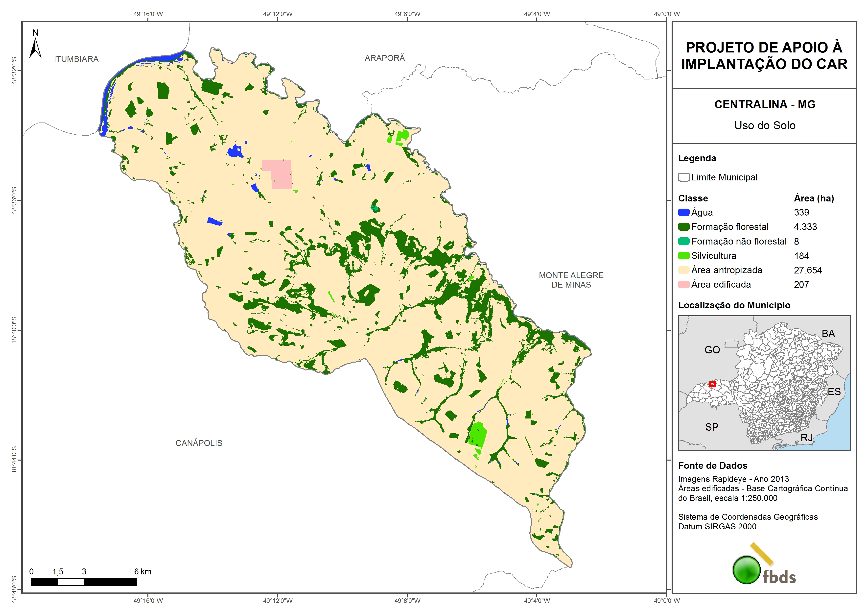Click the Silvicultura light green swatch
This screenshot has width=868, height=614.
point(683,256)
